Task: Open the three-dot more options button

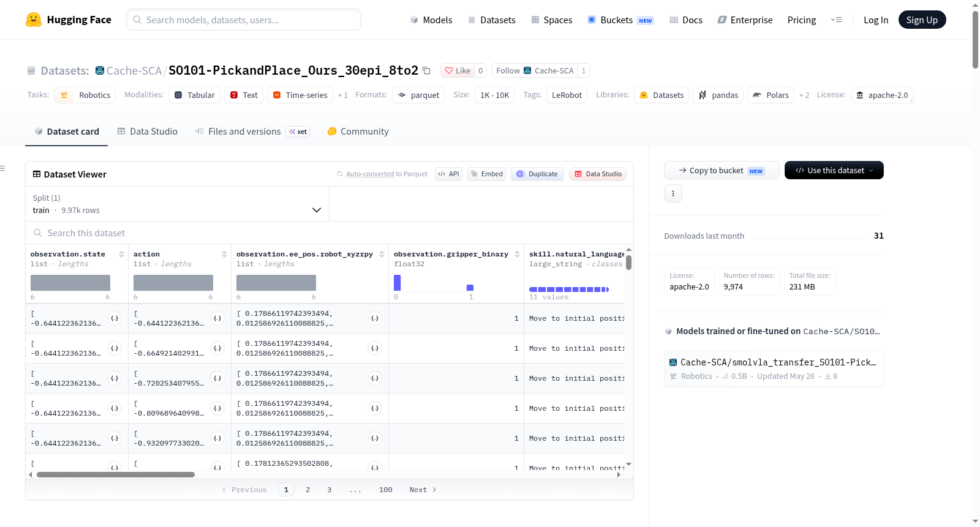Action: [x=673, y=193]
